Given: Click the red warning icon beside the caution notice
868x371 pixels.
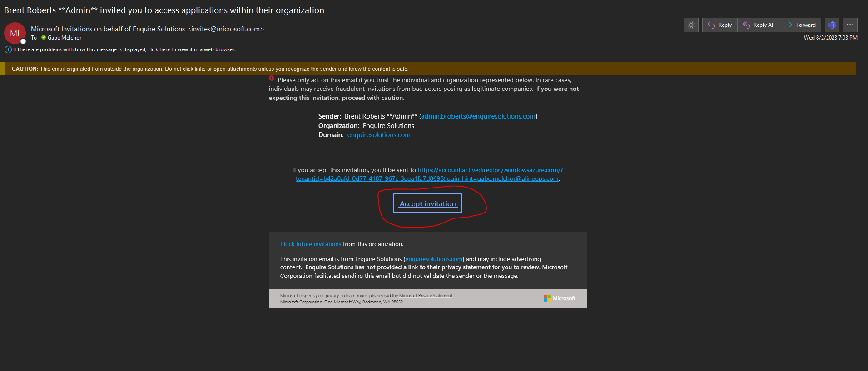Looking at the screenshot, I should point(272,79).
